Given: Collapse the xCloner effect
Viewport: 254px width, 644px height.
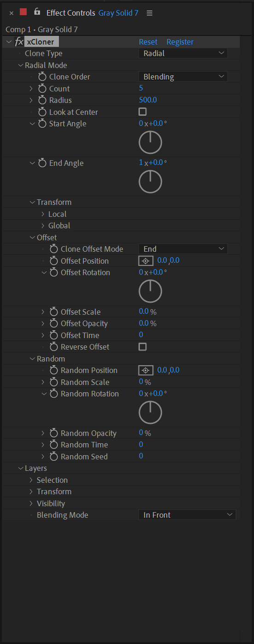Looking at the screenshot, I should pos(9,42).
